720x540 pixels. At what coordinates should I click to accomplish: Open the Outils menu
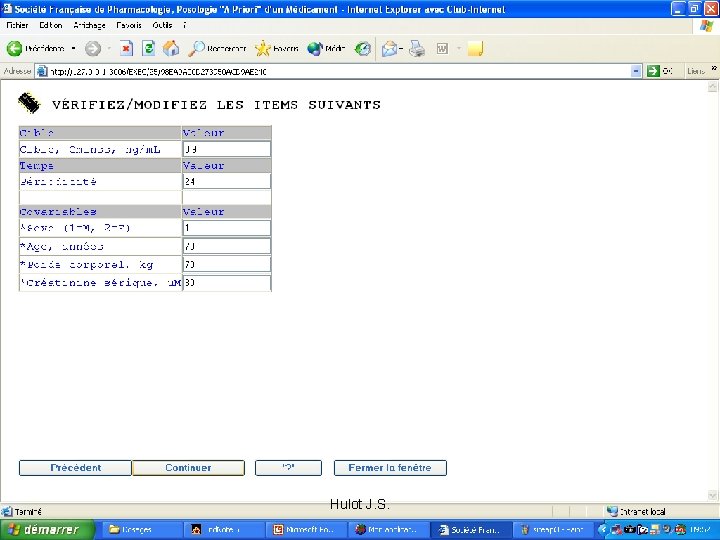[x=163, y=25]
